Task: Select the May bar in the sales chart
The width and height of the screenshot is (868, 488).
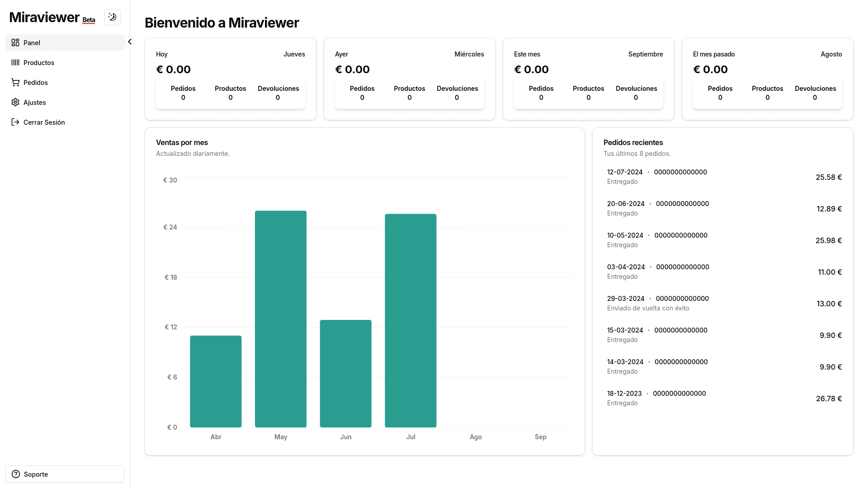Action: [x=281, y=319]
